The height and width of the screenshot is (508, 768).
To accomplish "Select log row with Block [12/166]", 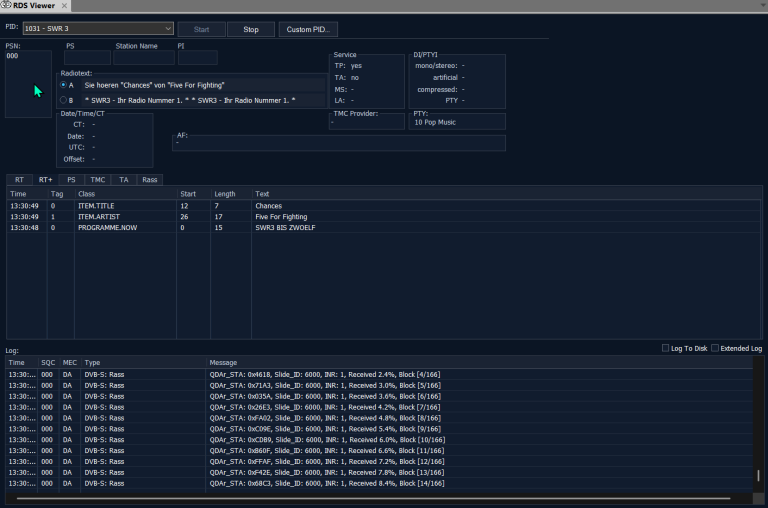I will (x=379, y=461).
